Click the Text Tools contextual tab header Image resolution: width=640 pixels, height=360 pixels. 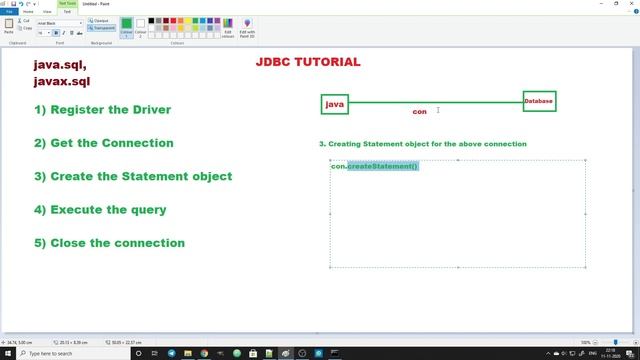click(x=67, y=4)
